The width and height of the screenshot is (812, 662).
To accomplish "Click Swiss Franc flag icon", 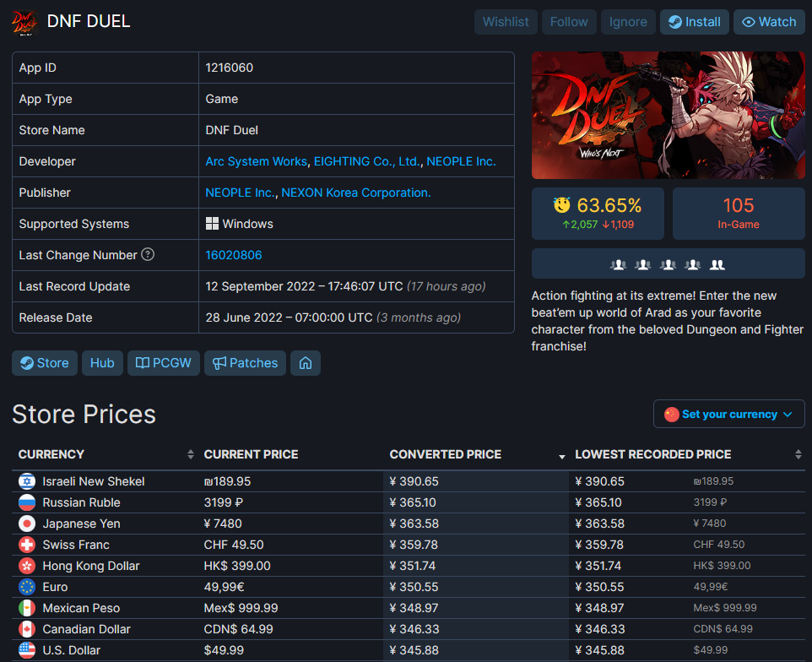I will (x=27, y=545).
